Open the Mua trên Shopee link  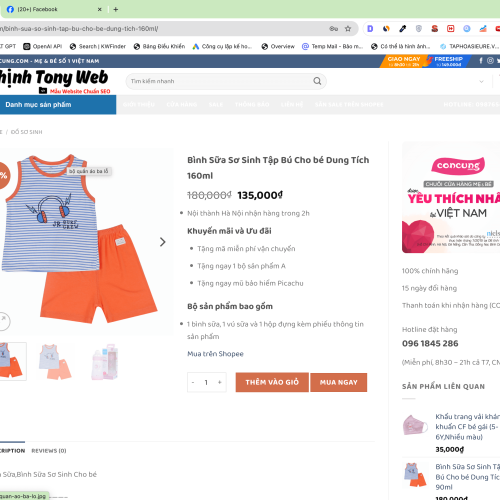tap(215, 354)
